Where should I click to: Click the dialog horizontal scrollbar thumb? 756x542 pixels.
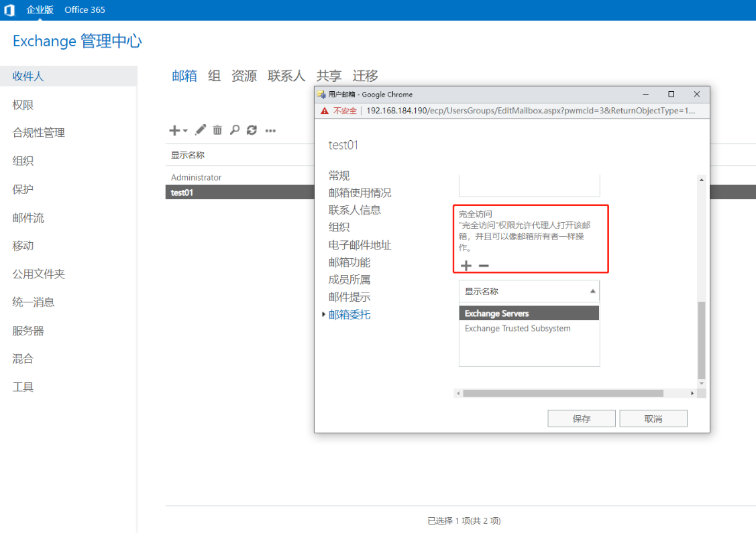tap(563, 394)
